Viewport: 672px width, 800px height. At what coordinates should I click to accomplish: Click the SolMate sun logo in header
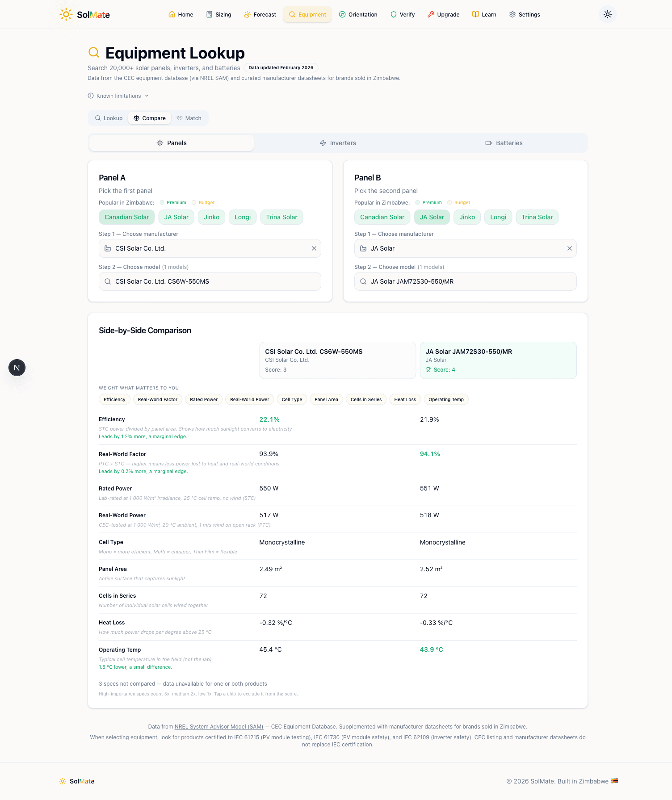[66, 14]
